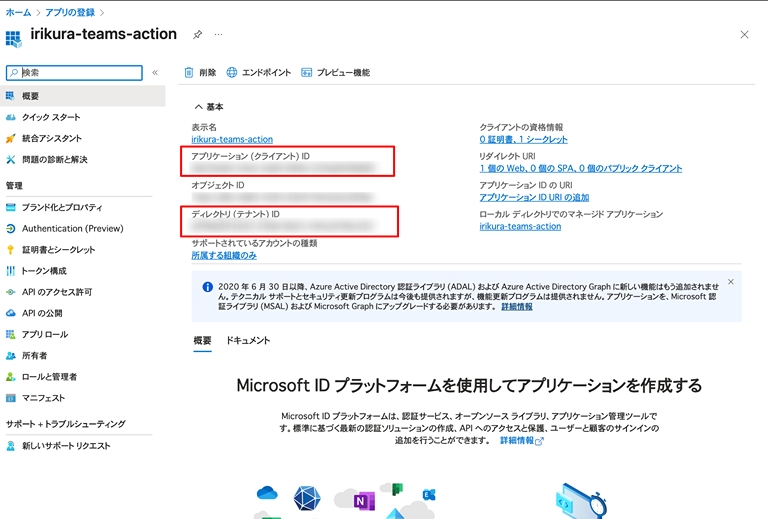This screenshot has width=768, height=519.
Task: Click アプリケーション ID URI の追加 link
Action: [534, 197]
